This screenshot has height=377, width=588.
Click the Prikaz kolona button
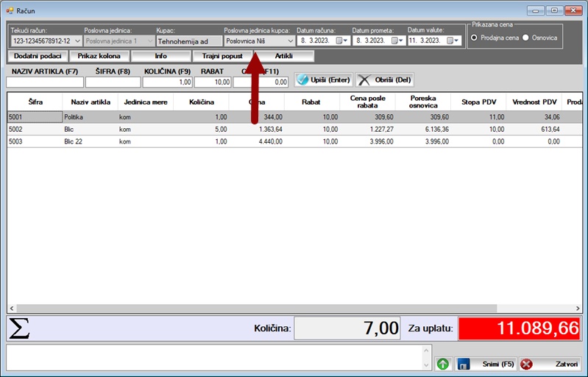99,56
